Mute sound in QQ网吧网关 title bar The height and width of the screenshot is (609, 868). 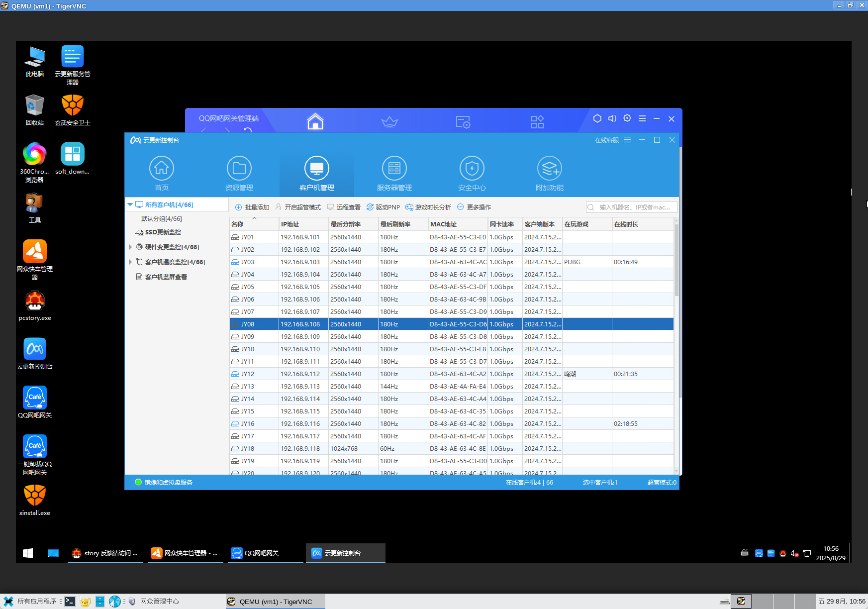[612, 118]
